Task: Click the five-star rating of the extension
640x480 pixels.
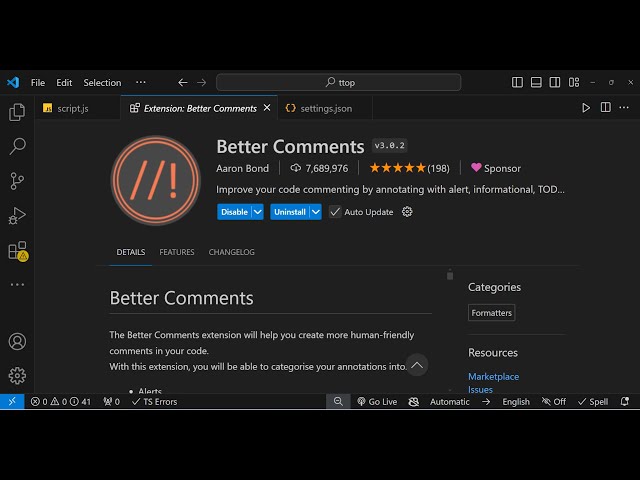Action: (x=399, y=168)
